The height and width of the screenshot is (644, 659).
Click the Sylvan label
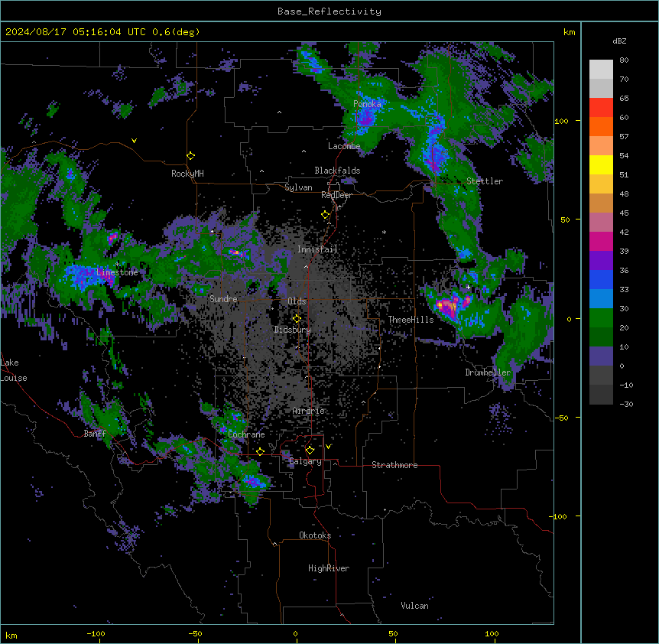click(x=298, y=187)
